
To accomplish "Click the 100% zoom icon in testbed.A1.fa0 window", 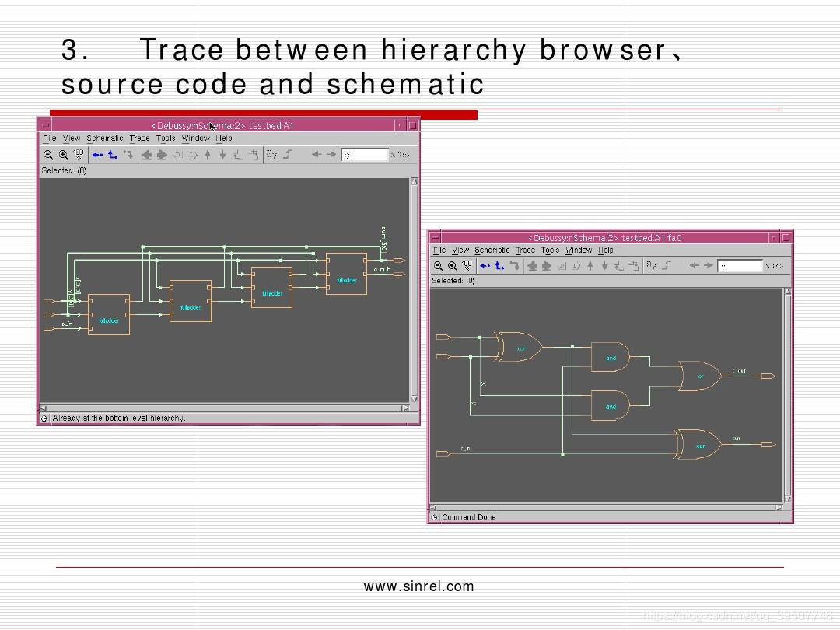I will [467, 266].
